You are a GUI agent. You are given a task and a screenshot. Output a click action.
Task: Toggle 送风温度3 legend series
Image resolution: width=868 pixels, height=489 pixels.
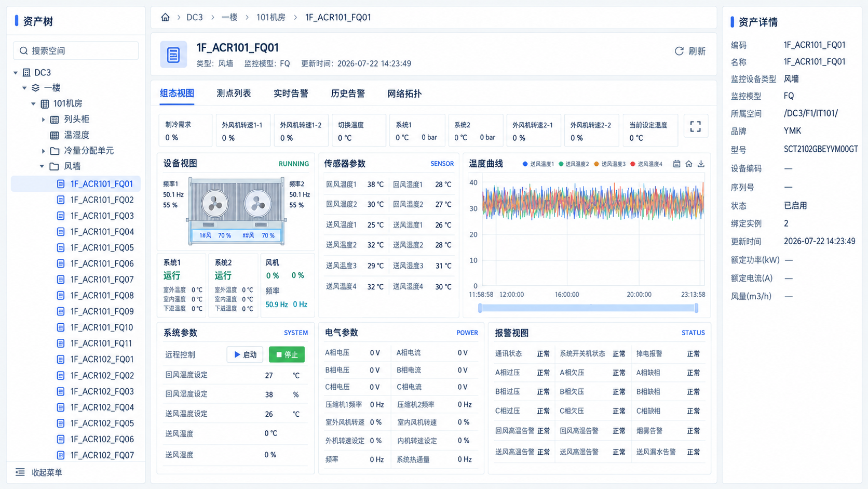click(x=609, y=164)
